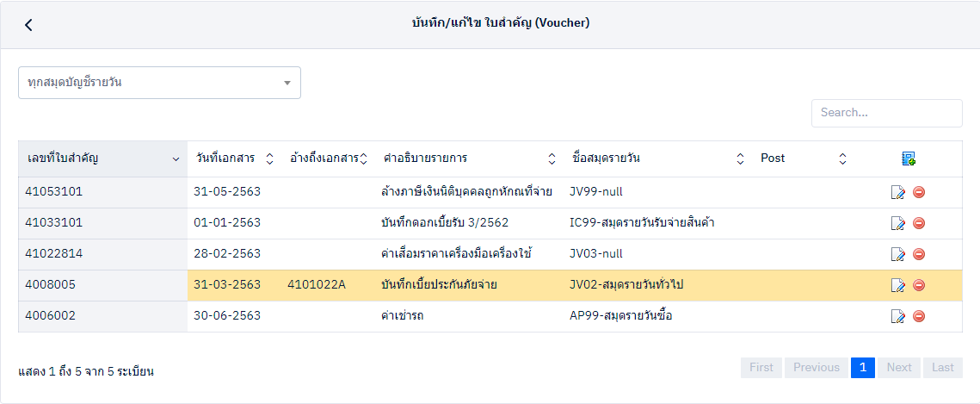Click description บันทึกเบี้ยประกันภัยจ่าย
Screen dimensions: 980x404
coord(439,285)
